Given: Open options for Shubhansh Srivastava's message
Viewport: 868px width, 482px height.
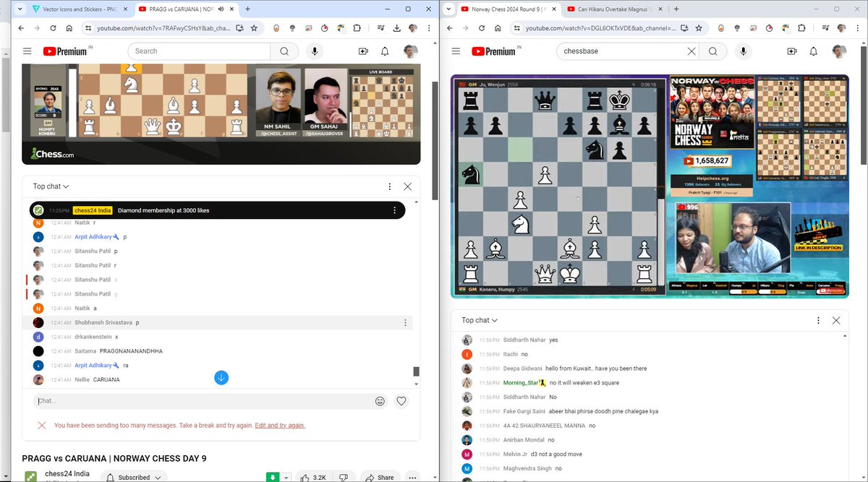Looking at the screenshot, I should click(x=405, y=322).
